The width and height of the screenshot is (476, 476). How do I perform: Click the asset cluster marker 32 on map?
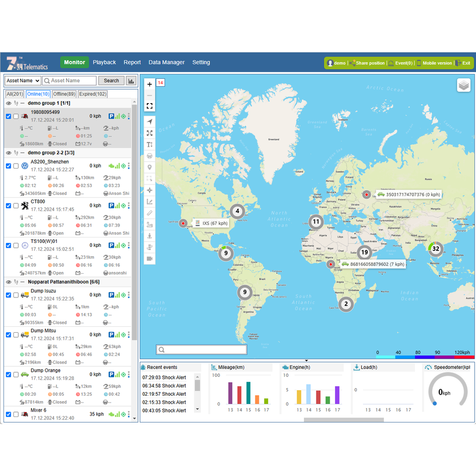pos(436,249)
